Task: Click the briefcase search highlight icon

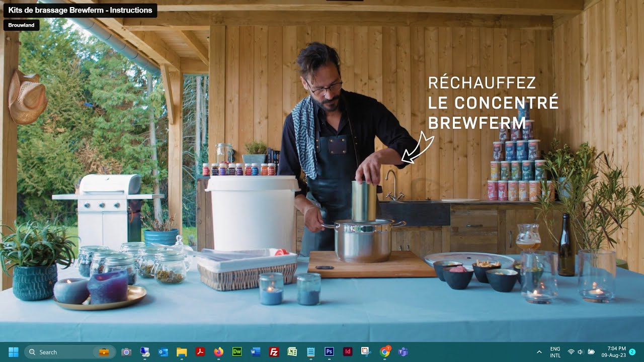Action: [104, 352]
